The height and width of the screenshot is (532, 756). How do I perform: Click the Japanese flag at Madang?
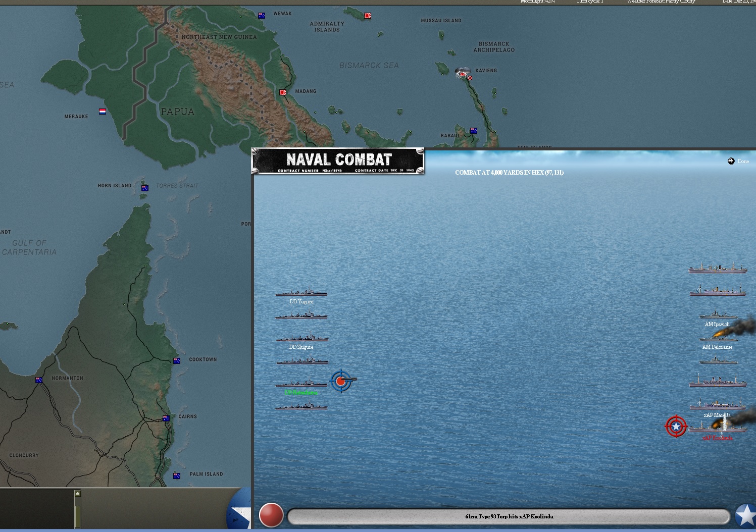283,92
